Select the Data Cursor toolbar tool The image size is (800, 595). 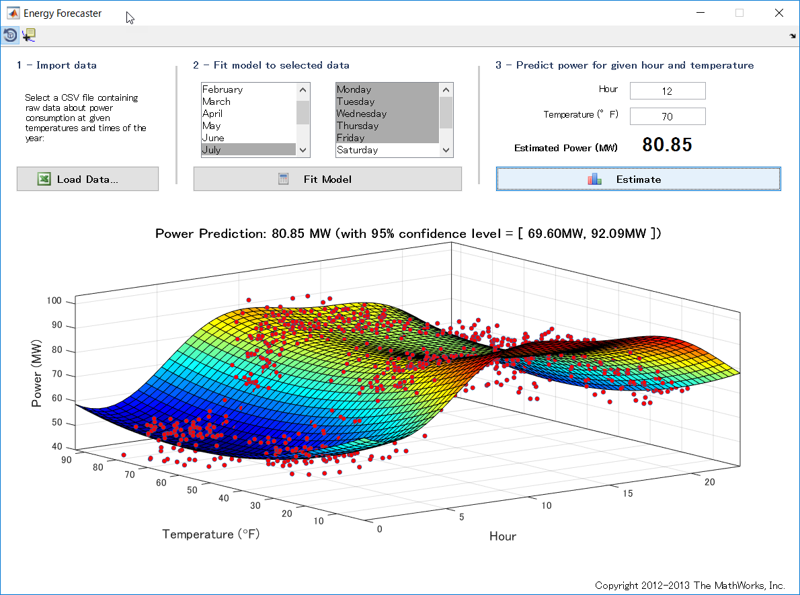pyautogui.click(x=28, y=35)
